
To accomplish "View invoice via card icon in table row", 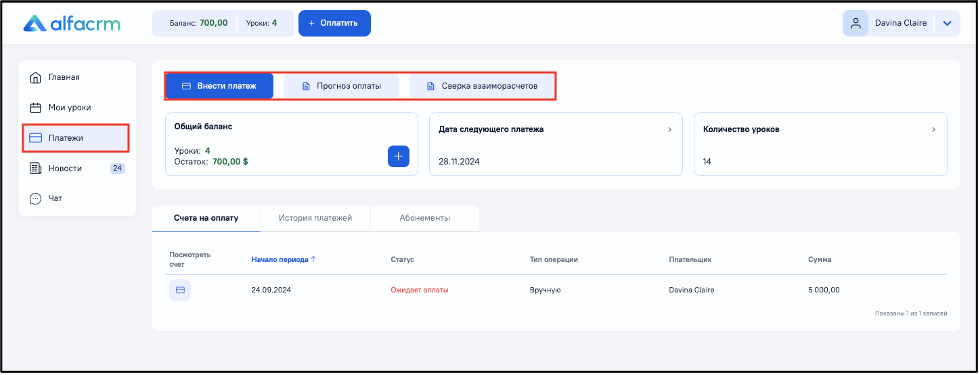I will coord(180,290).
